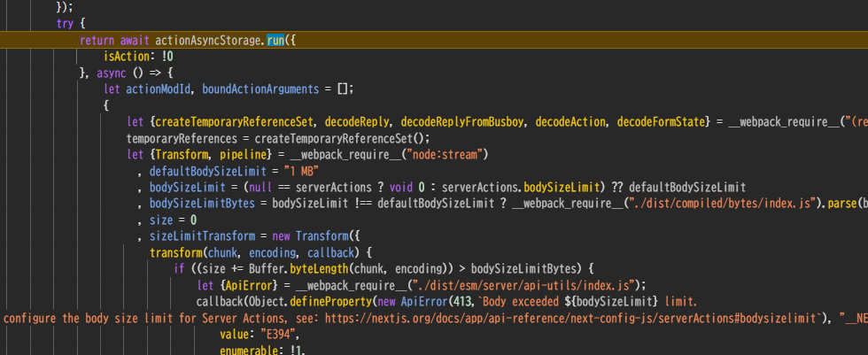Click 'new Transform' constructor call
This screenshot has width=868, height=355.
coord(311,236)
